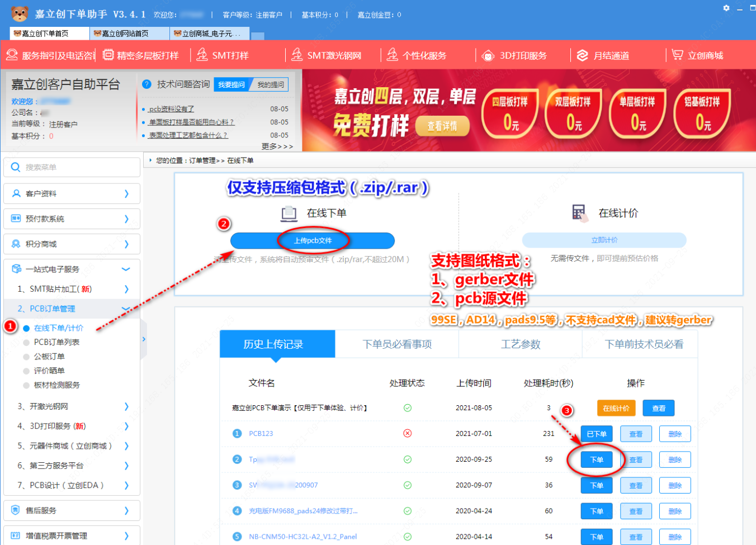Open 月结通道 icon in toolbar
This screenshot has height=545, width=756.
tap(583, 55)
